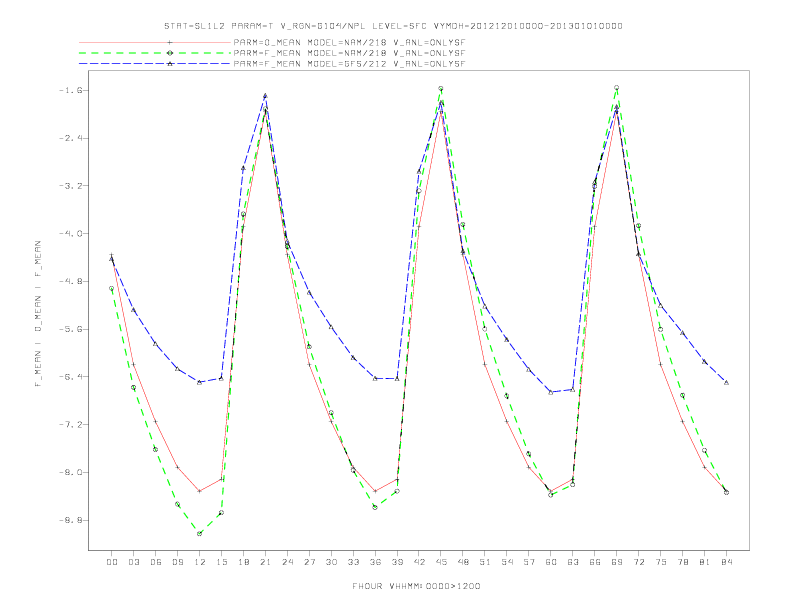Screen dimensions: 792x612
Task: Click the red plus marker at hour 12
Action: pyautogui.click(x=200, y=491)
